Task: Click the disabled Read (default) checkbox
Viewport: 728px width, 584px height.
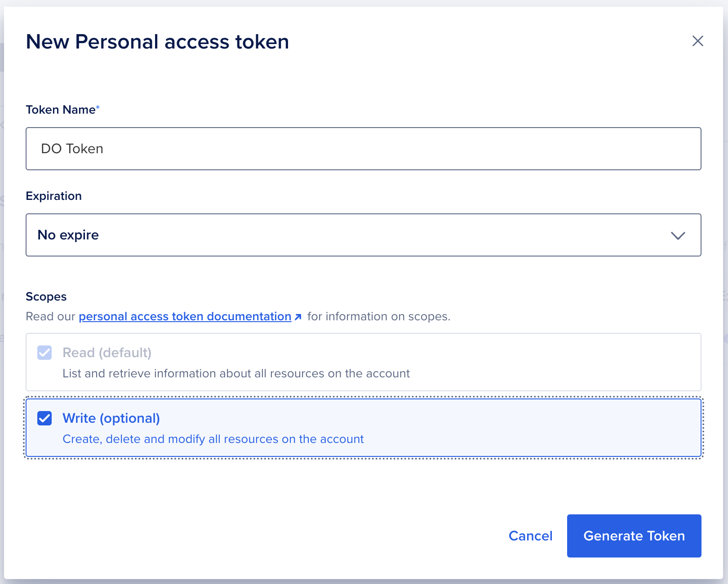Action: [x=44, y=353]
